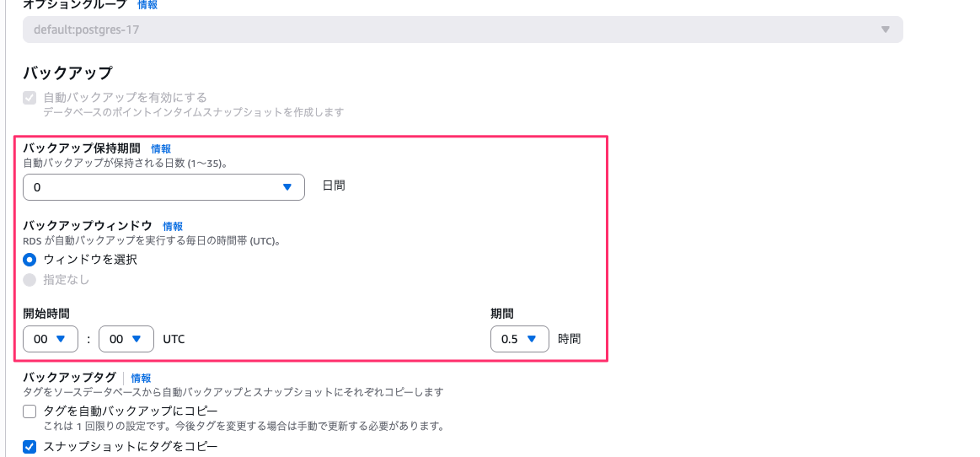Click the 時間 unit label beside duration
980x457 pixels.
click(x=570, y=339)
